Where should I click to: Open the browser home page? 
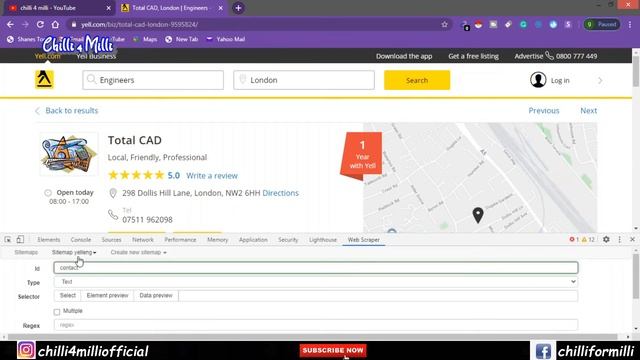55,24
